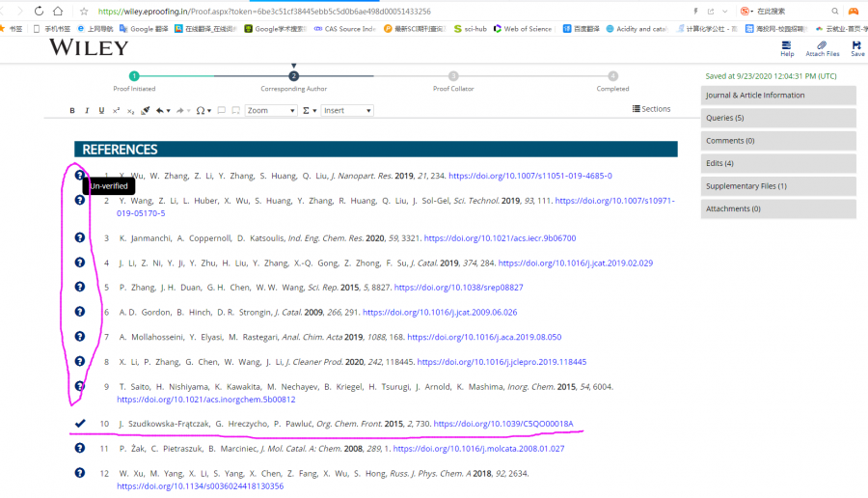Toggle the unverified status icon for reference 3
The image size is (868, 498).
tap(80, 237)
